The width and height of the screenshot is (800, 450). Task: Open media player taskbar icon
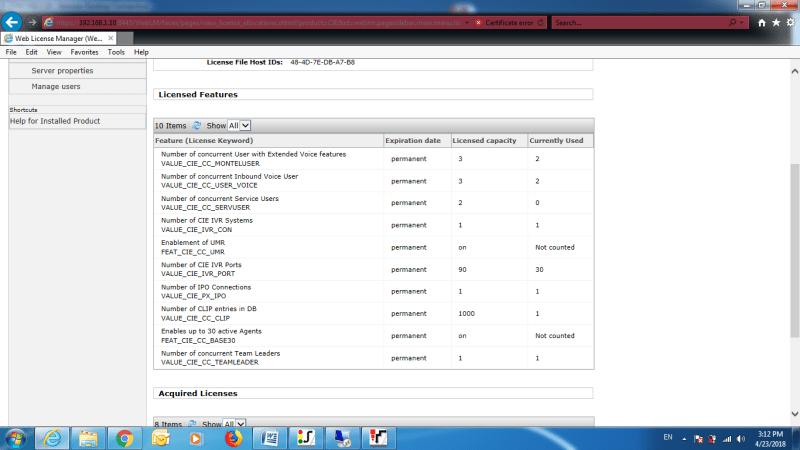click(196, 438)
